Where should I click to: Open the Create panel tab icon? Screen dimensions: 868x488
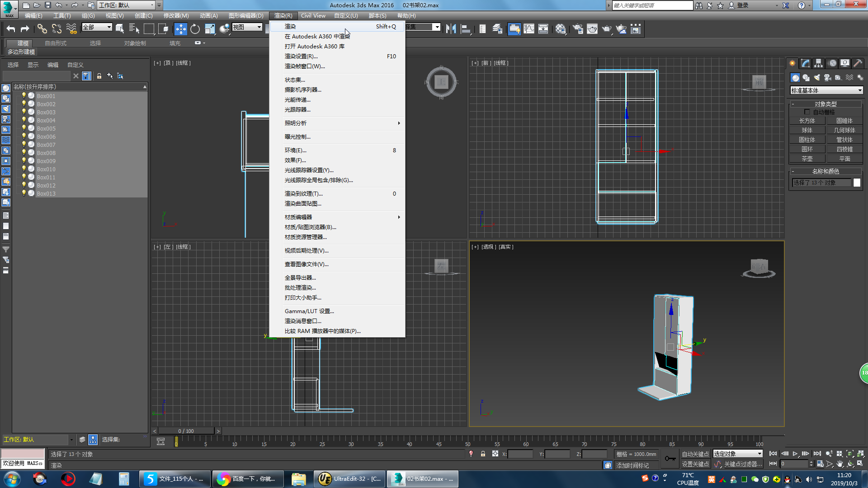pyautogui.click(x=793, y=63)
